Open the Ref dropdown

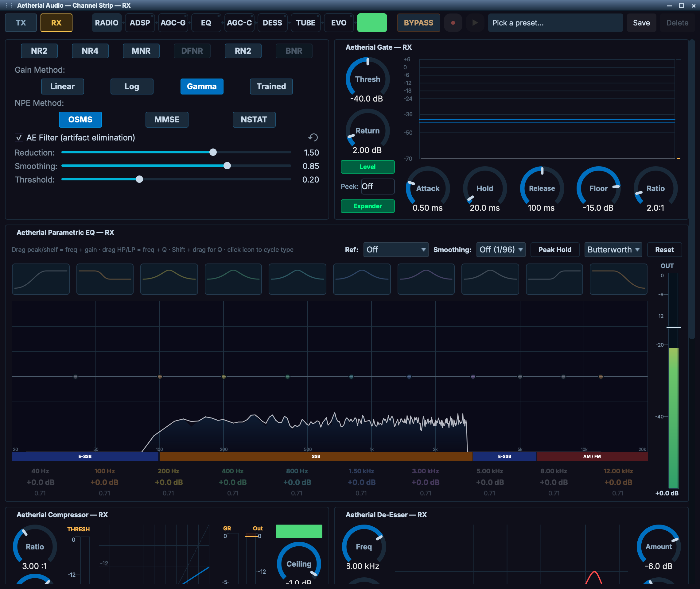point(396,250)
